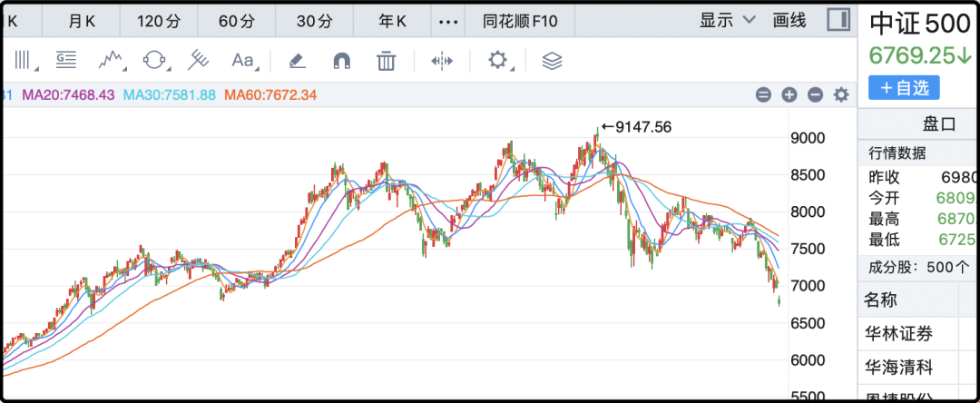Switch to the 年K tab
980x403 pixels.
pyautogui.click(x=393, y=21)
